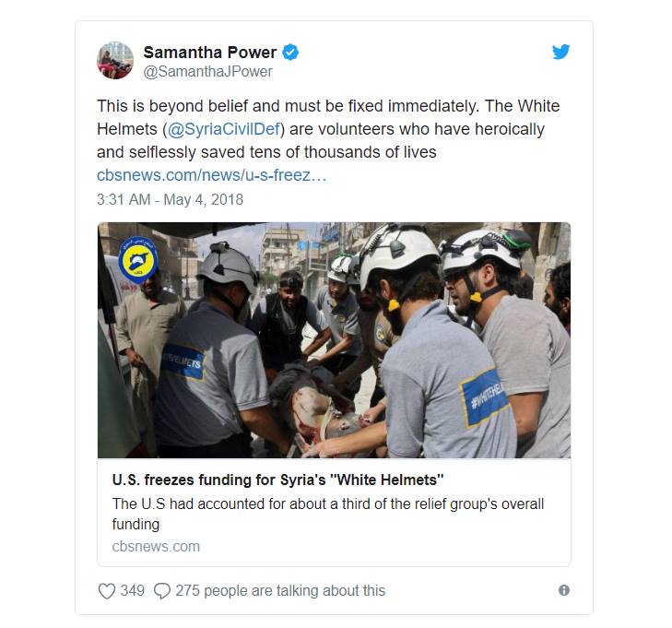Screen dimensions: 672x628
Task: Open Samantha Power's profile avatar
Action: (x=115, y=61)
